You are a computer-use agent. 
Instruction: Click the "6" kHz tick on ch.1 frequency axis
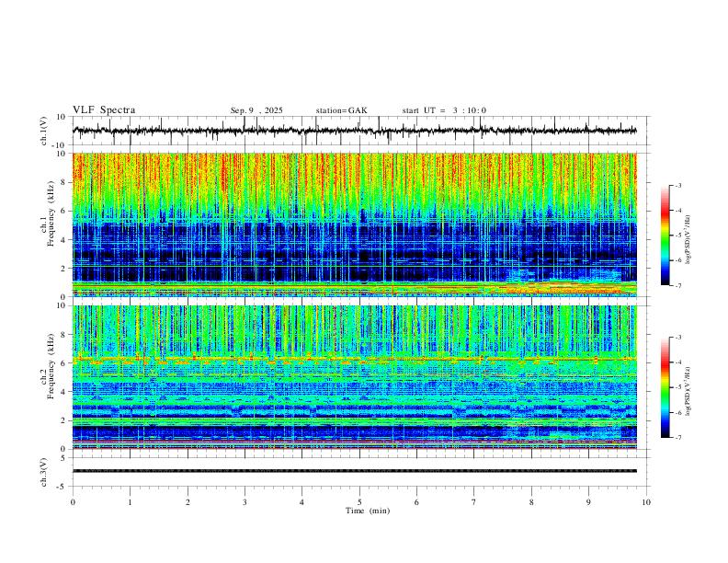coord(64,211)
